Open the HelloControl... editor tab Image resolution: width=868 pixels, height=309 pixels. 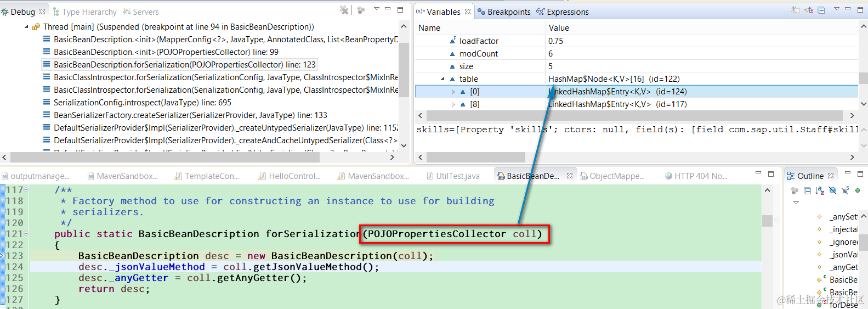pos(290,176)
